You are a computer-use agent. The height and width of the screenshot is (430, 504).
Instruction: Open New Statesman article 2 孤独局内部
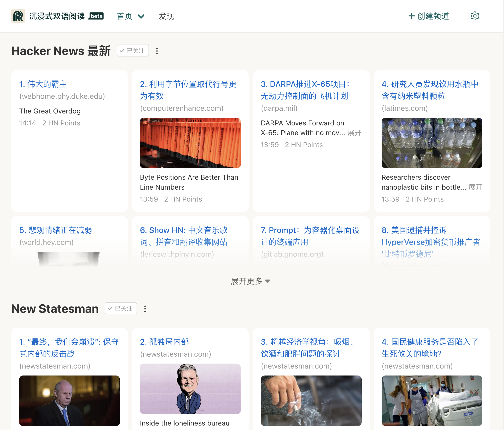click(x=164, y=342)
